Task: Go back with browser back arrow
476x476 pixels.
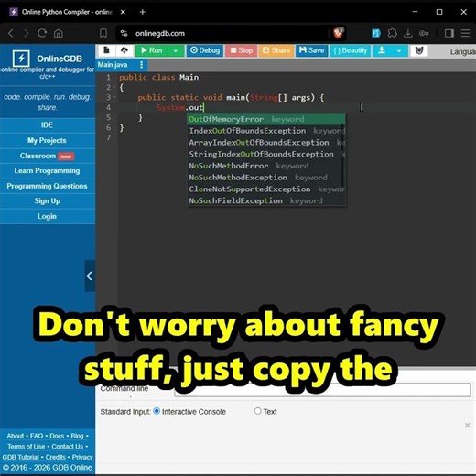Action: (x=11, y=33)
